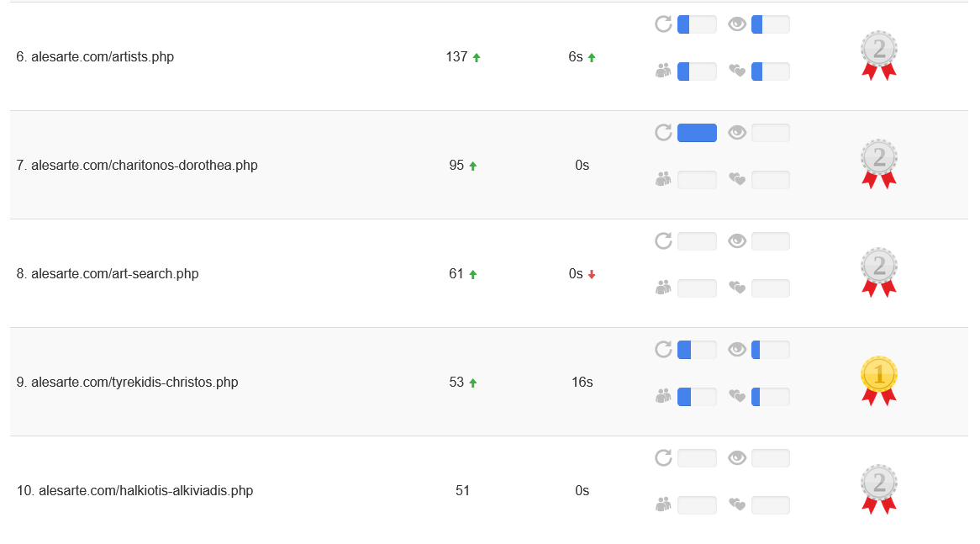Viewport: 980px width, 544px height.
Task: Open the alesarte.com/charitonos-dorothea.php link
Action: (x=145, y=165)
